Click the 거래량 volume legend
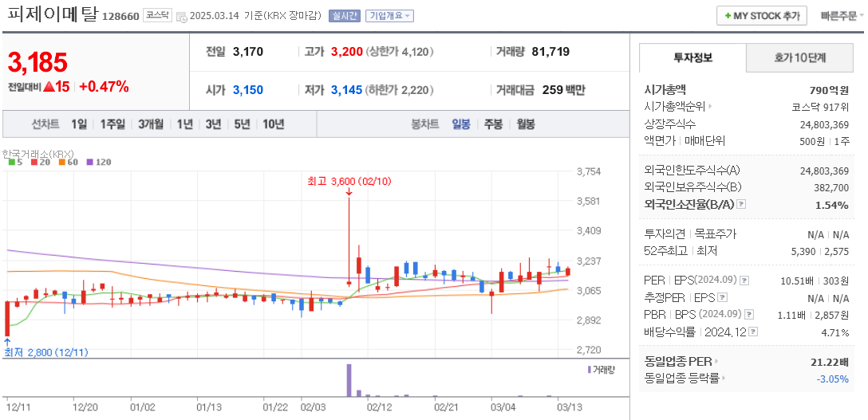This screenshot has height=420, width=868. point(602,369)
